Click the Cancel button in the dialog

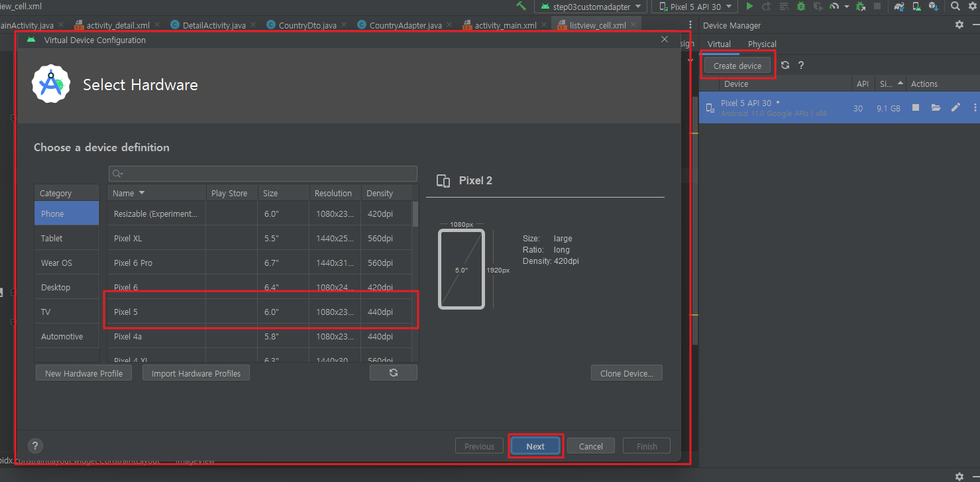pos(590,446)
